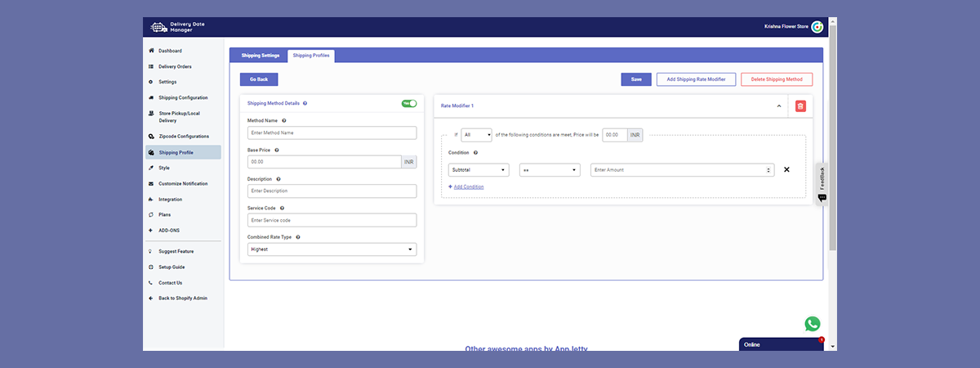Click the Add Condition link
The width and height of the screenshot is (980, 368).
pos(468,187)
